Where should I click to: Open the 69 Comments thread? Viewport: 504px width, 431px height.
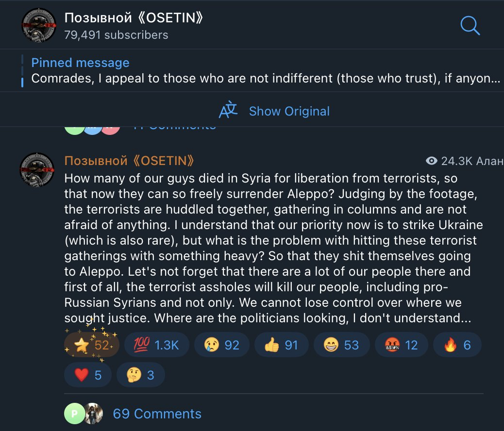(x=157, y=414)
